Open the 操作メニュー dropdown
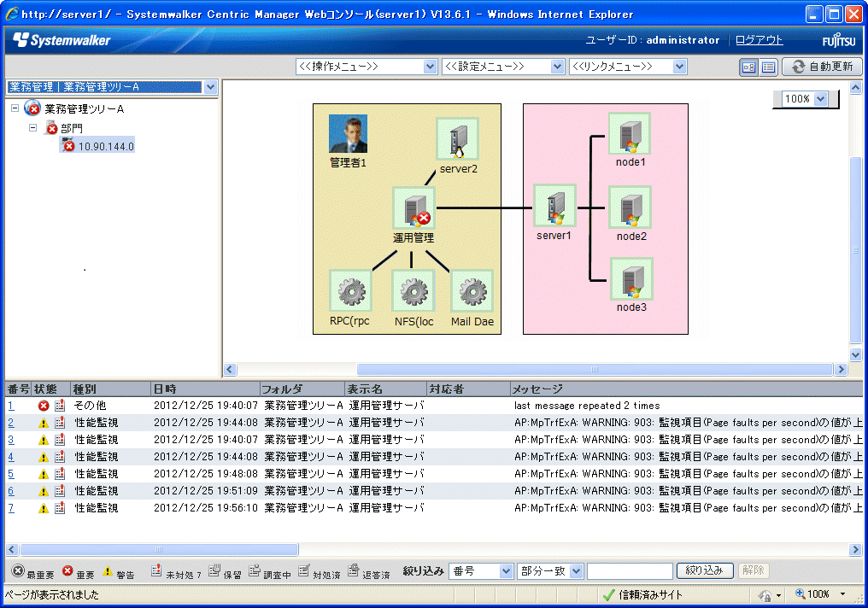 point(367,67)
